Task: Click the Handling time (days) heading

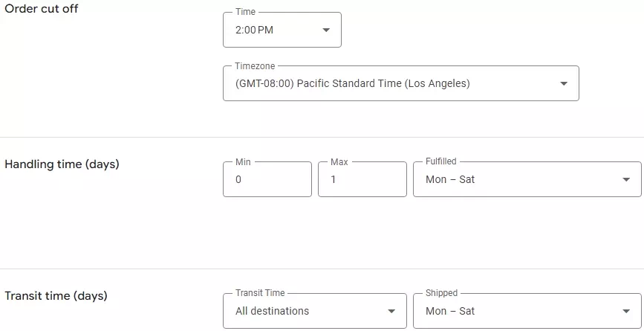Action: pyautogui.click(x=62, y=164)
